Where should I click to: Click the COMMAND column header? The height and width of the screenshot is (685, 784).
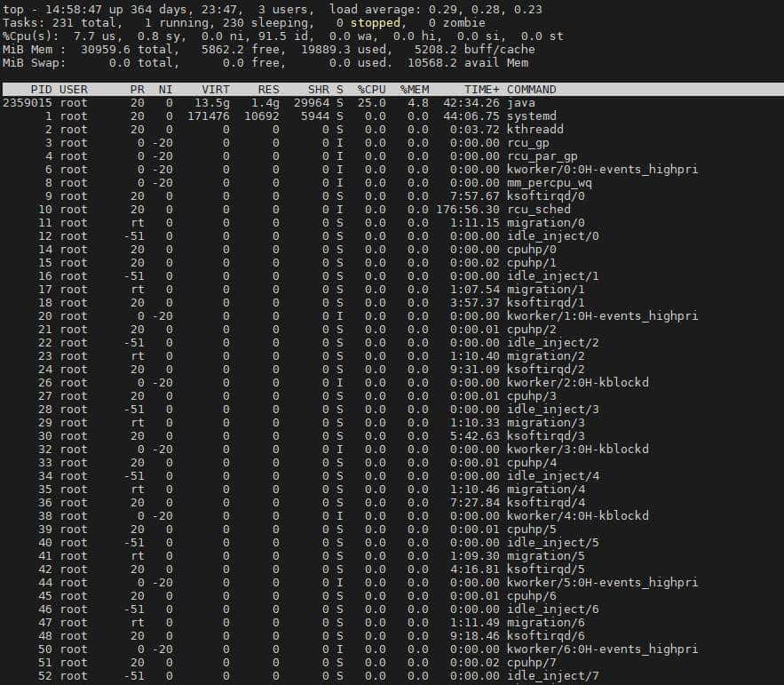pos(531,90)
